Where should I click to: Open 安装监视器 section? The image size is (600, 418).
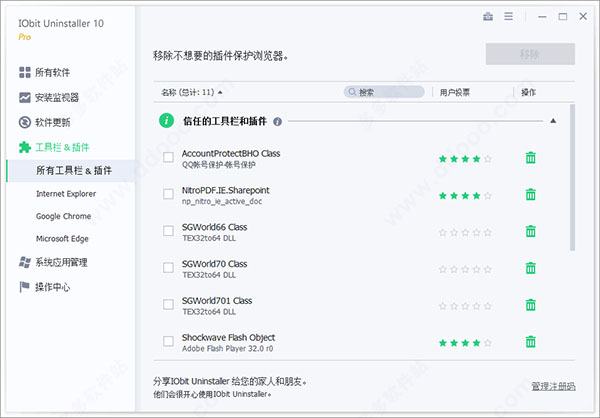pos(57,97)
